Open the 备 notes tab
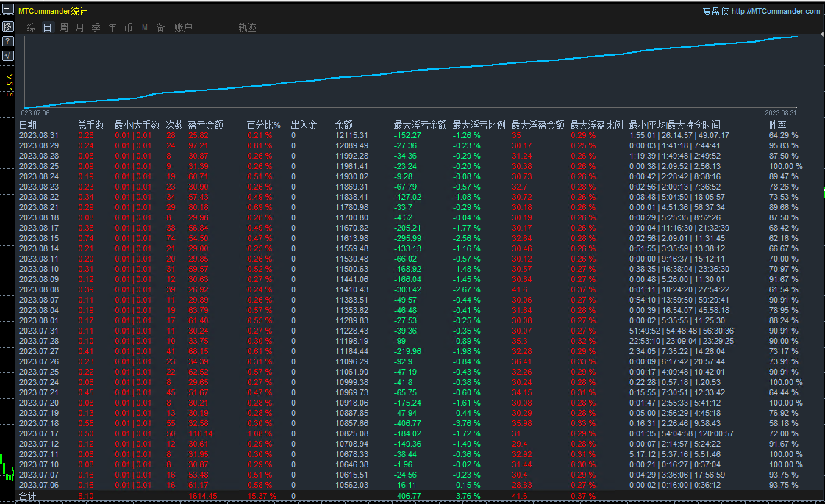 tap(160, 27)
